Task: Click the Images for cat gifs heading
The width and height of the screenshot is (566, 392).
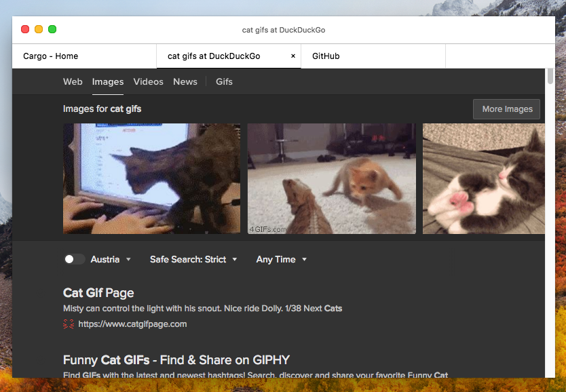Action: (x=102, y=109)
